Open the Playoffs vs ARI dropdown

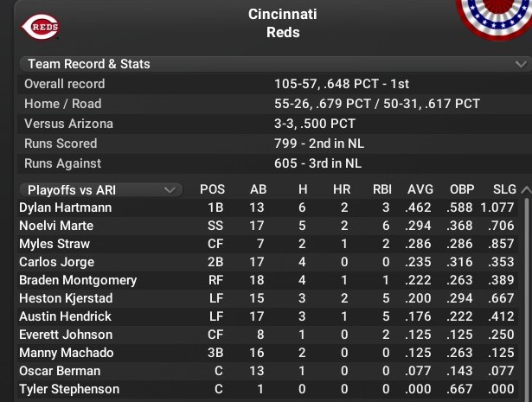tap(100, 189)
